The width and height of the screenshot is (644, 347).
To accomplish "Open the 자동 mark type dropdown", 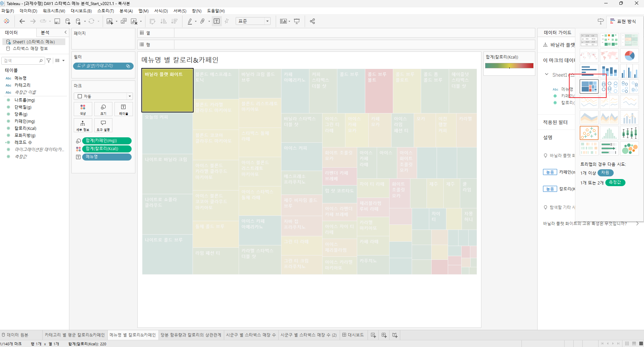I will pyautogui.click(x=103, y=96).
